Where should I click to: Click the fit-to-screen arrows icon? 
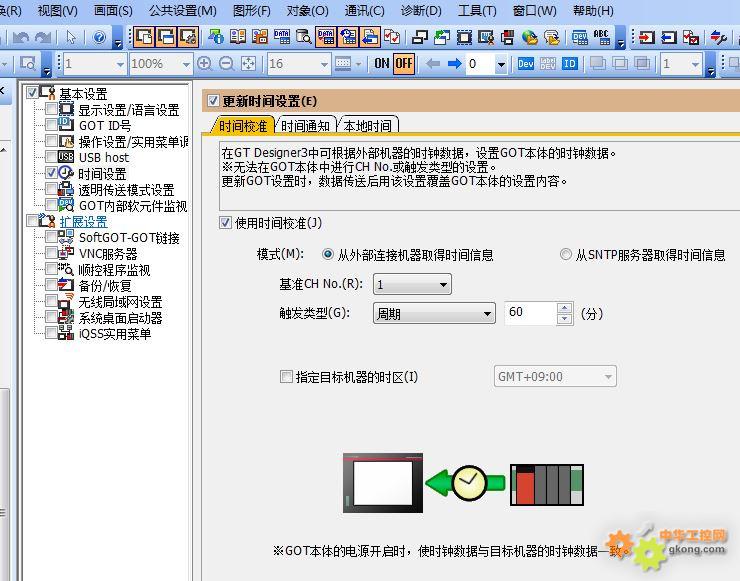click(x=248, y=63)
